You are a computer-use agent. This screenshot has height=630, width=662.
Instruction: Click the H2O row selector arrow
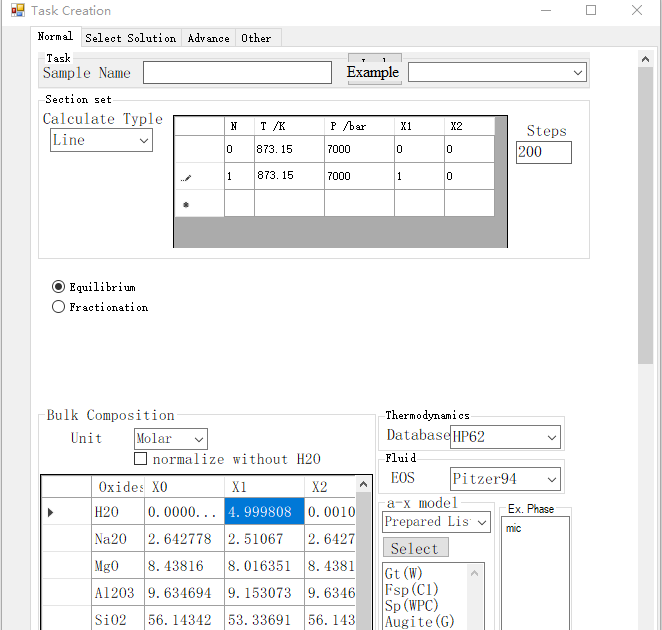point(52,513)
